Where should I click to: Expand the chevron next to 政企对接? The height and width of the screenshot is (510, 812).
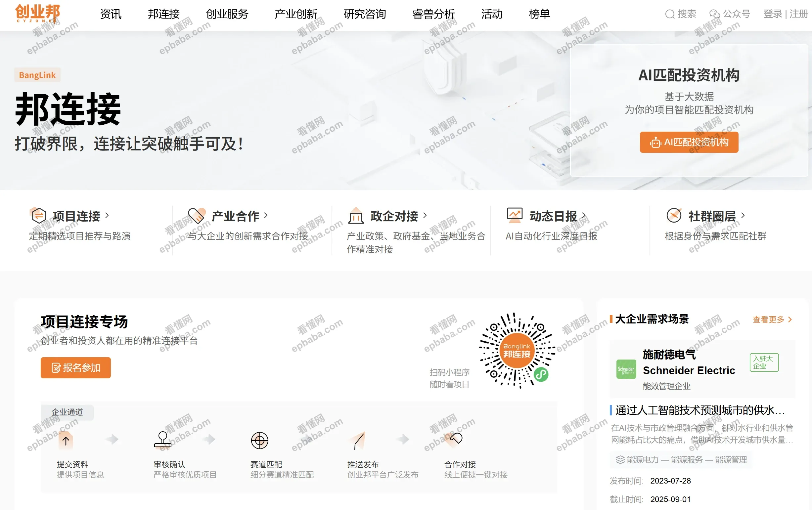tap(425, 215)
